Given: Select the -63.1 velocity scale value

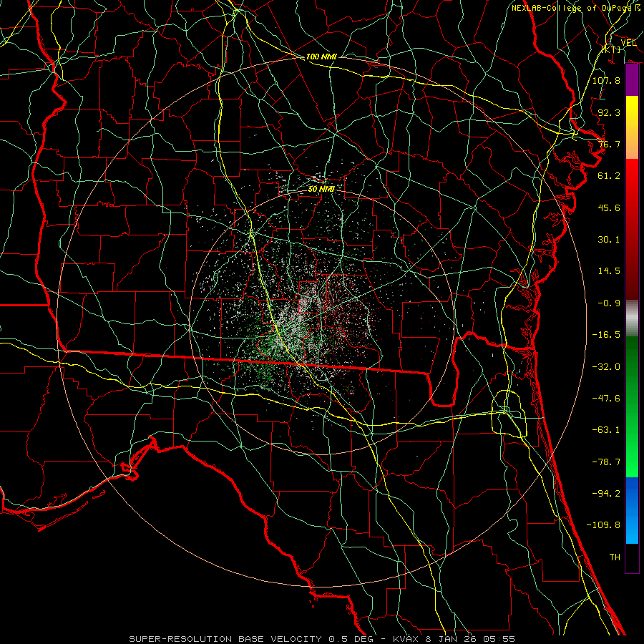Looking at the screenshot, I should point(606,430).
